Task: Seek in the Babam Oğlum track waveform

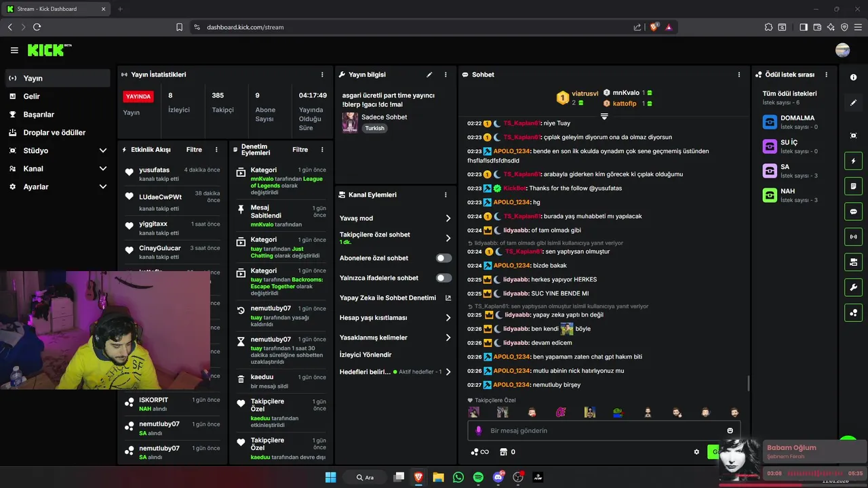Action: (x=814, y=473)
